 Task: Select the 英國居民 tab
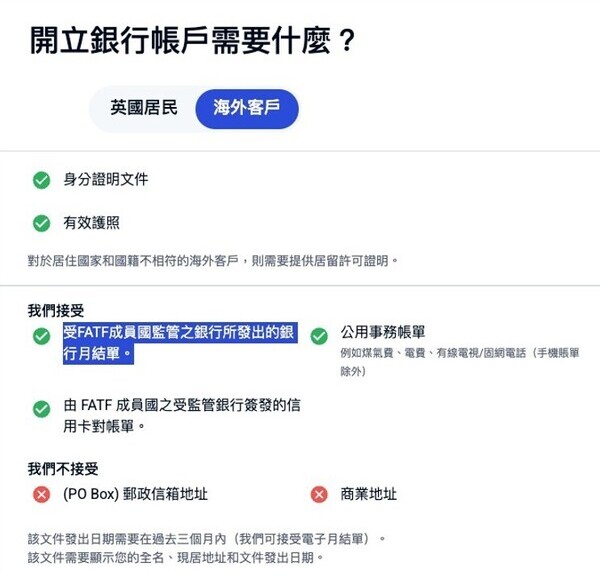tap(144, 108)
